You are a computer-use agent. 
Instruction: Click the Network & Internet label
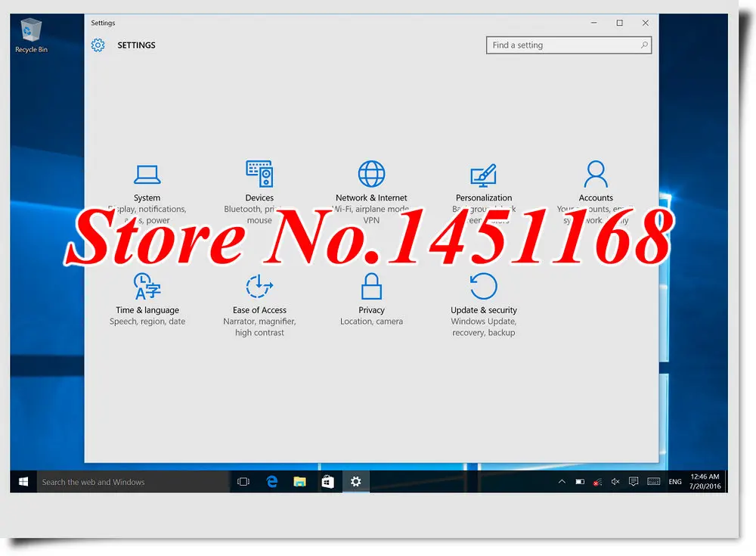click(x=371, y=198)
